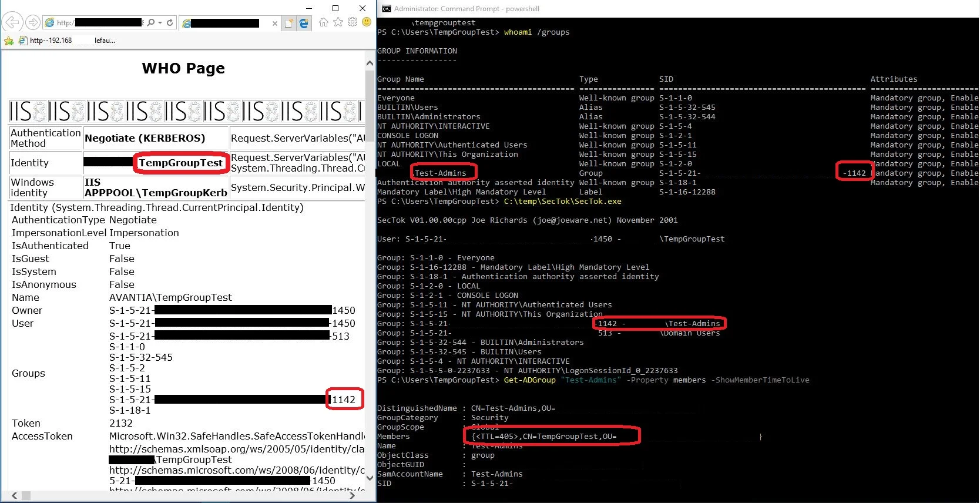The image size is (980, 503).
Task: Click the address bar page icon
Action: point(49,22)
